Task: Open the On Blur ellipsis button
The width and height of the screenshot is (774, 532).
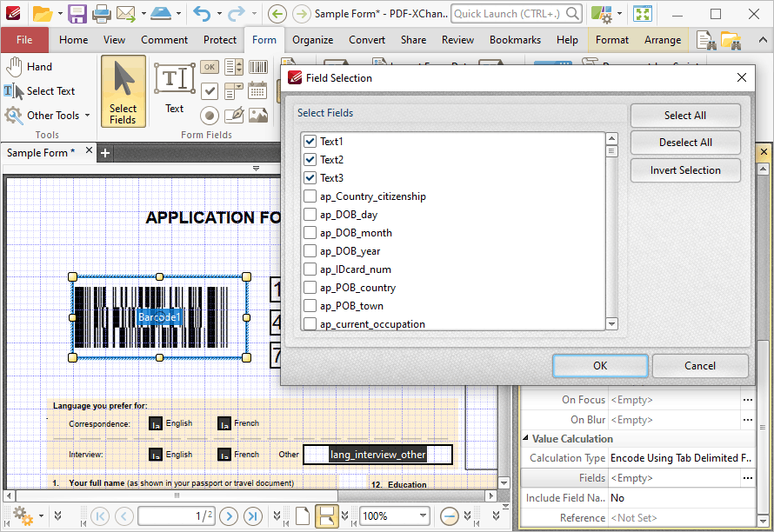Action: (747, 420)
